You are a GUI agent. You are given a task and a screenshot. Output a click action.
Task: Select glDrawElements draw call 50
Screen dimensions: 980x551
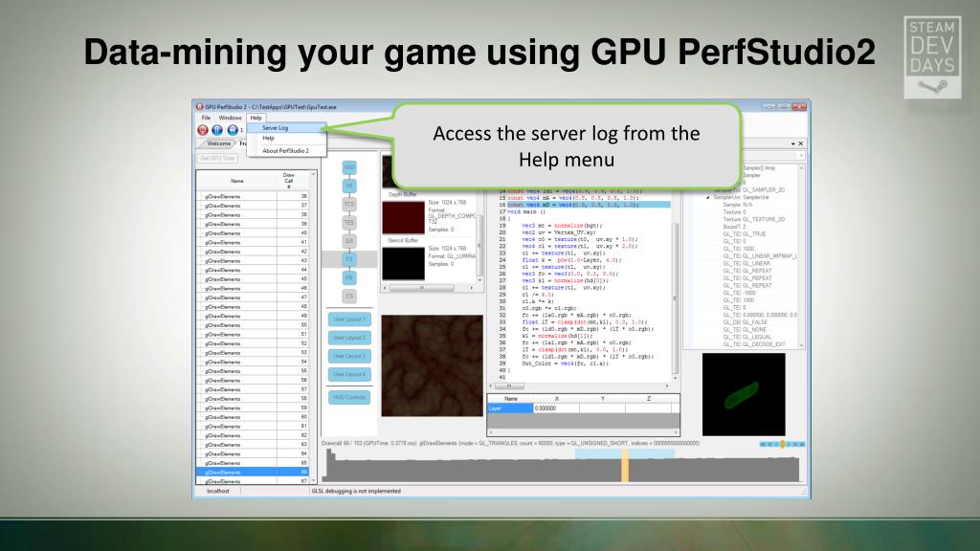click(253, 325)
